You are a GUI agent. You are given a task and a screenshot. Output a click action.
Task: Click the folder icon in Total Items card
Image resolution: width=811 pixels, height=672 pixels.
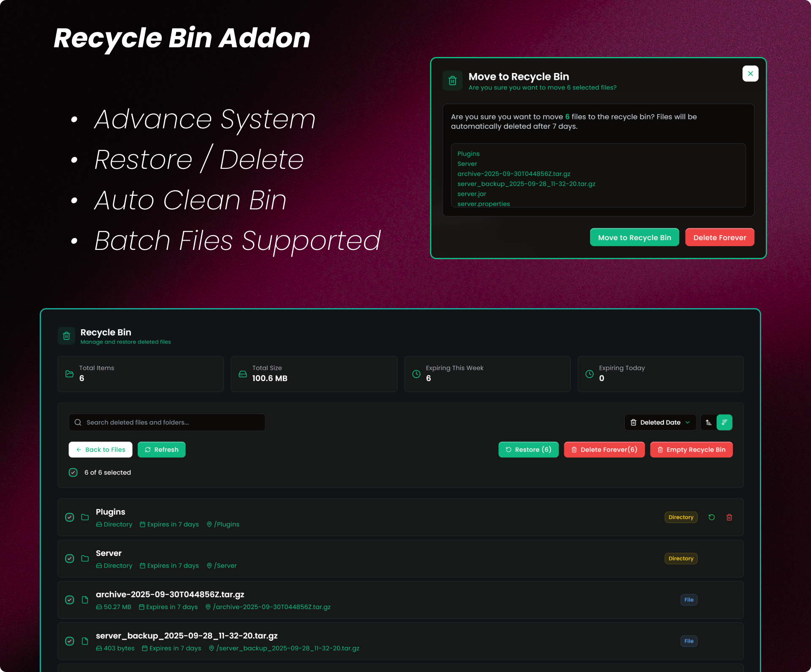(x=70, y=374)
